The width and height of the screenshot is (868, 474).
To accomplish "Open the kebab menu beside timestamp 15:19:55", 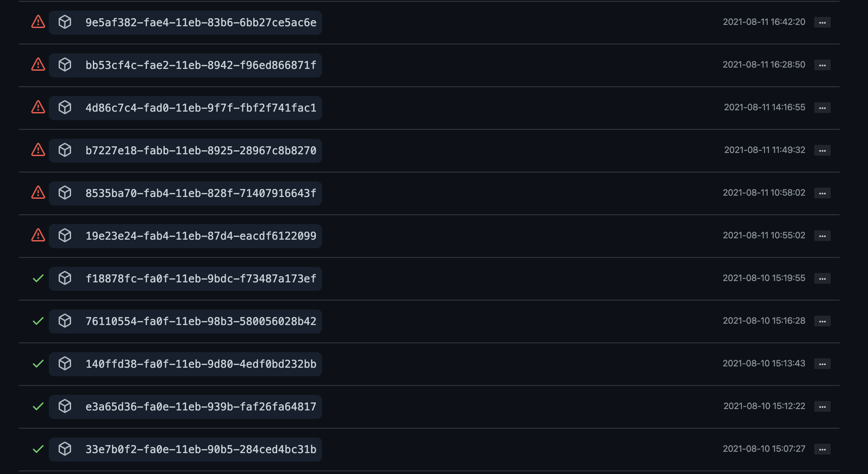I will tap(822, 278).
